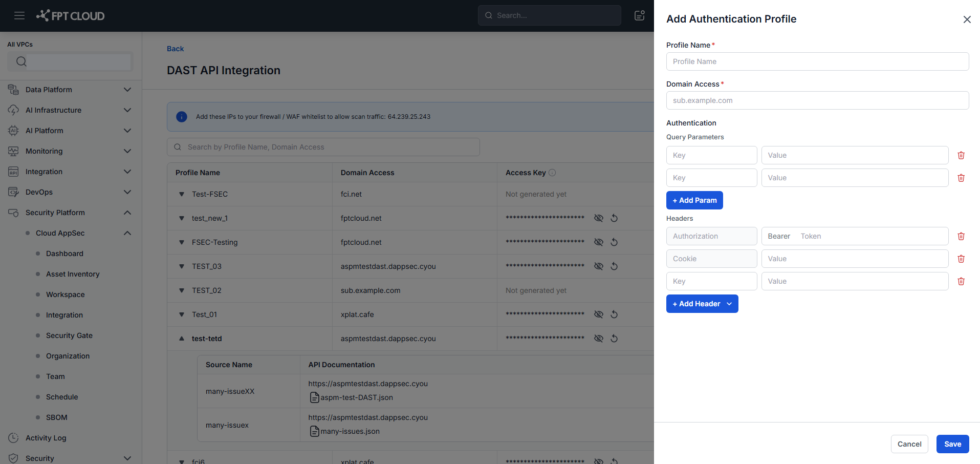Viewport: 980px width, 464px height.
Task: Reveal the access key for Test_01
Action: tap(598, 314)
